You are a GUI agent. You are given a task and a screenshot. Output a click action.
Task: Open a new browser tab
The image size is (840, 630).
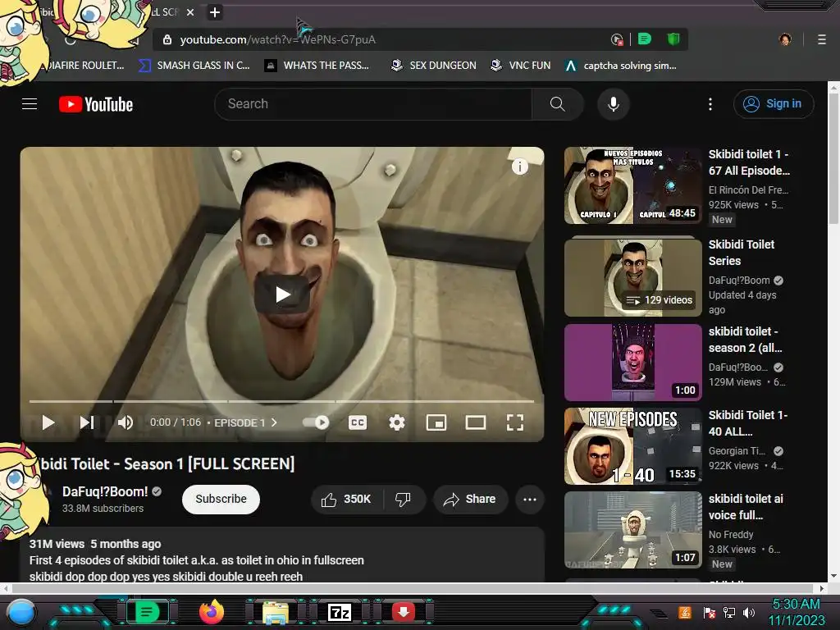point(215,12)
